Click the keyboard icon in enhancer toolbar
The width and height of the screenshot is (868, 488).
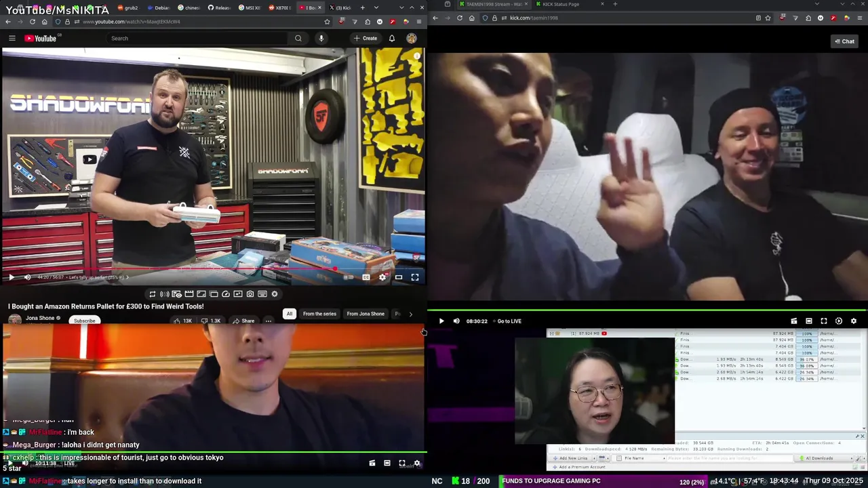(262, 293)
